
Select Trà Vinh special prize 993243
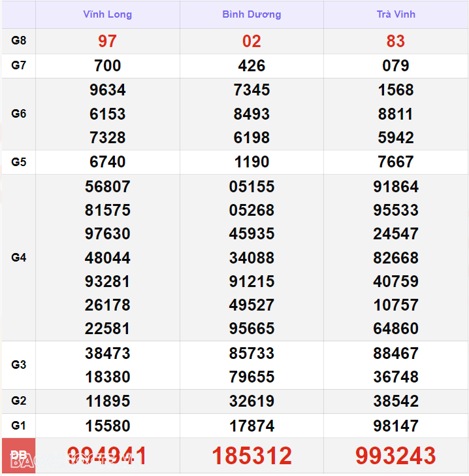(x=396, y=456)
